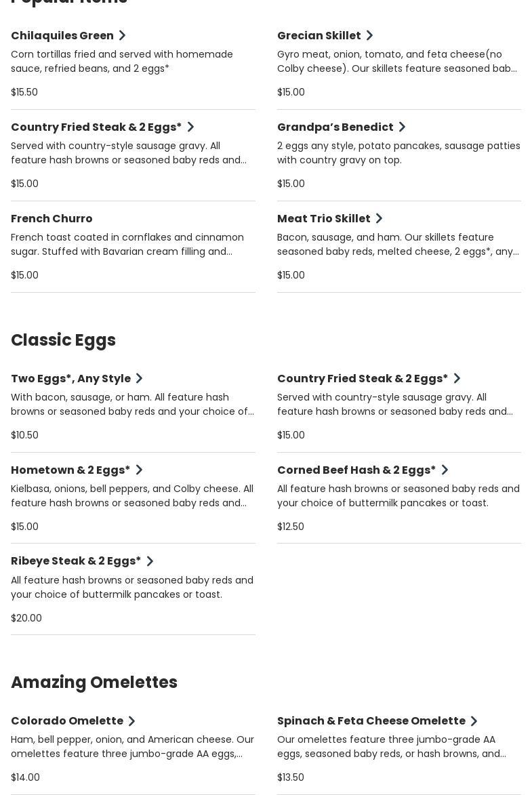Click the Amazing Omelettes section heading
This screenshot has width=532, height=795.
coord(94,682)
